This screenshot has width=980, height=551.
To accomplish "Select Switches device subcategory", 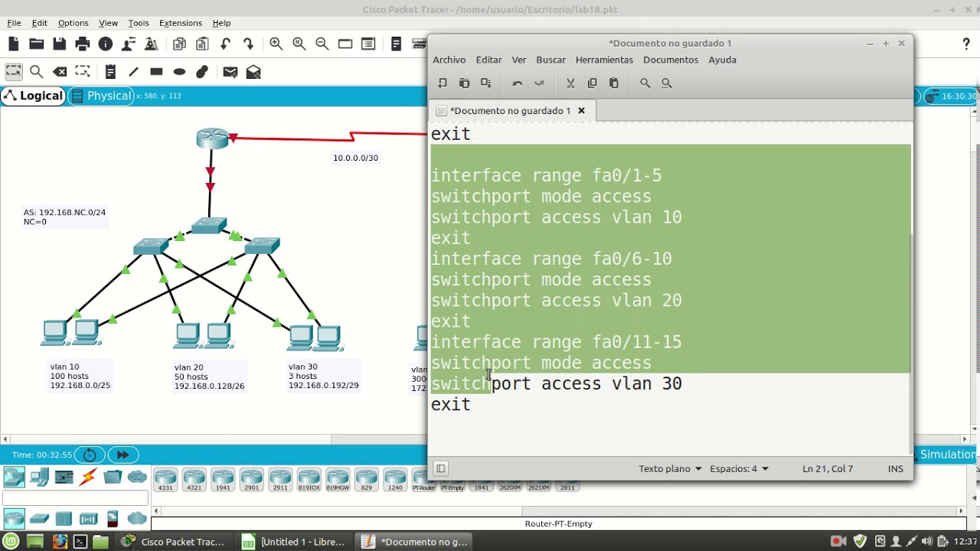I will pos(39,519).
